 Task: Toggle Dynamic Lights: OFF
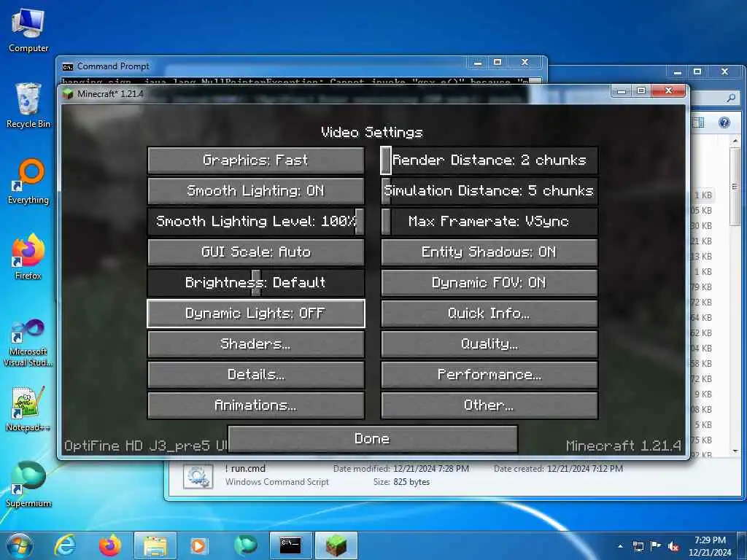[256, 314]
